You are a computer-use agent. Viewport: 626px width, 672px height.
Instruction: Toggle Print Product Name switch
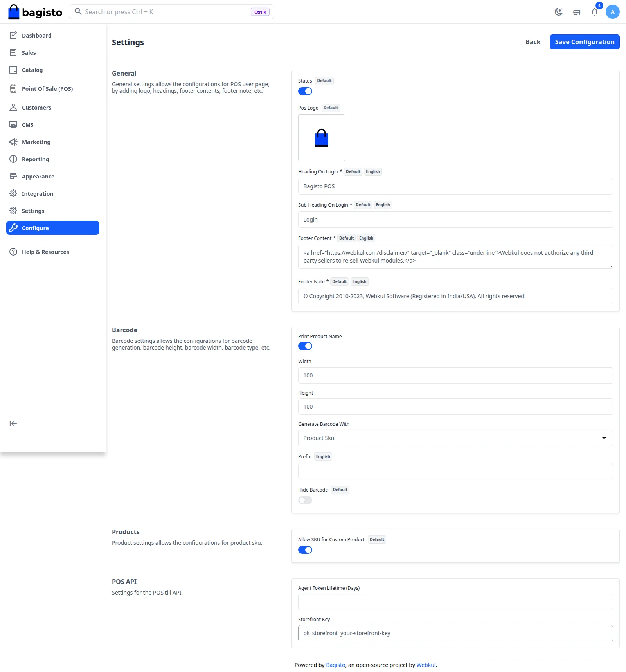[x=305, y=346]
